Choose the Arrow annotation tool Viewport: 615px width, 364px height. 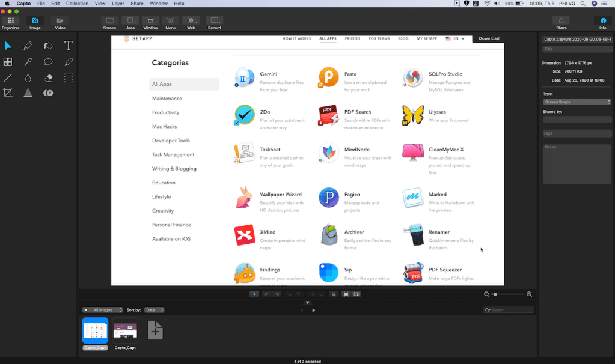pyautogui.click(x=28, y=62)
